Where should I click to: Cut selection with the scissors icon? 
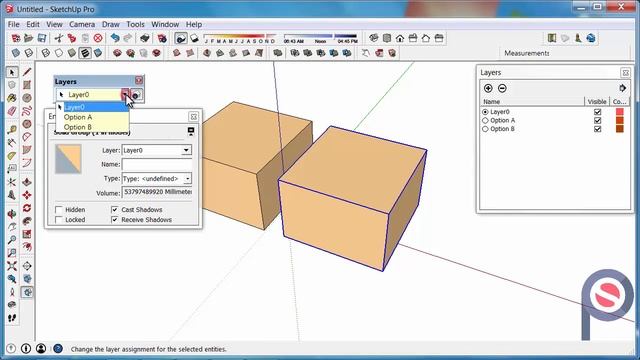pos(59,38)
